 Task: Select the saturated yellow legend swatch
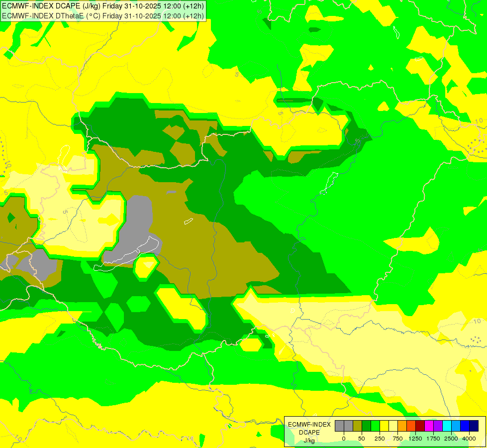(384, 426)
